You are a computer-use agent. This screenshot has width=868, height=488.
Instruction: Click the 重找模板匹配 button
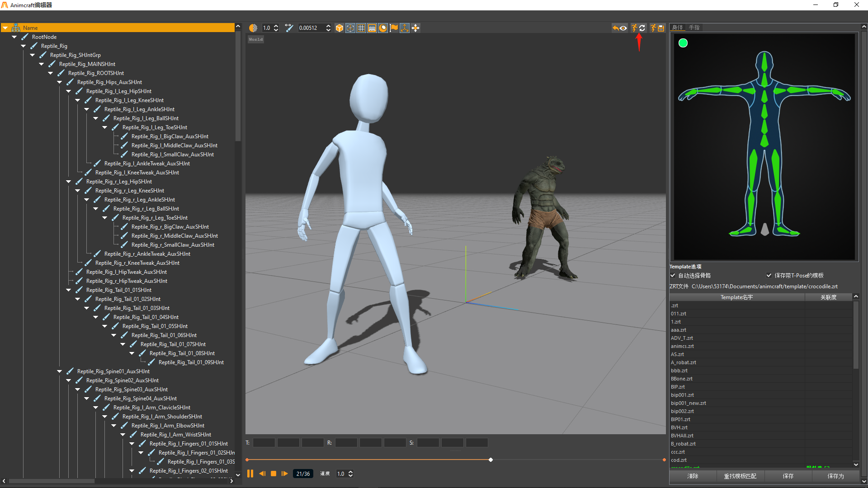click(x=740, y=476)
